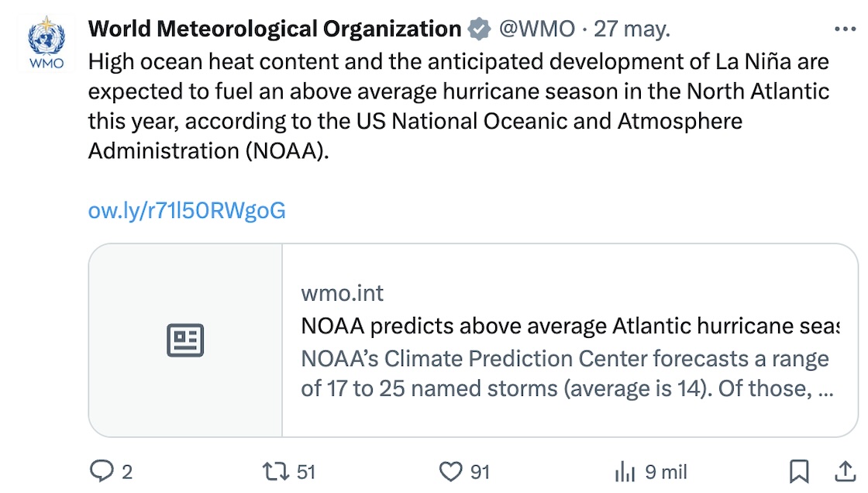Click the tweet text about La Niña
This screenshot has height=493, width=868.
(458, 106)
